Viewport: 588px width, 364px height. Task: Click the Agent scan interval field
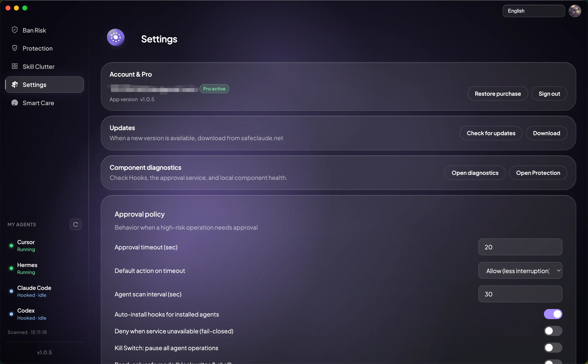pyautogui.click(x=520, y=294)
